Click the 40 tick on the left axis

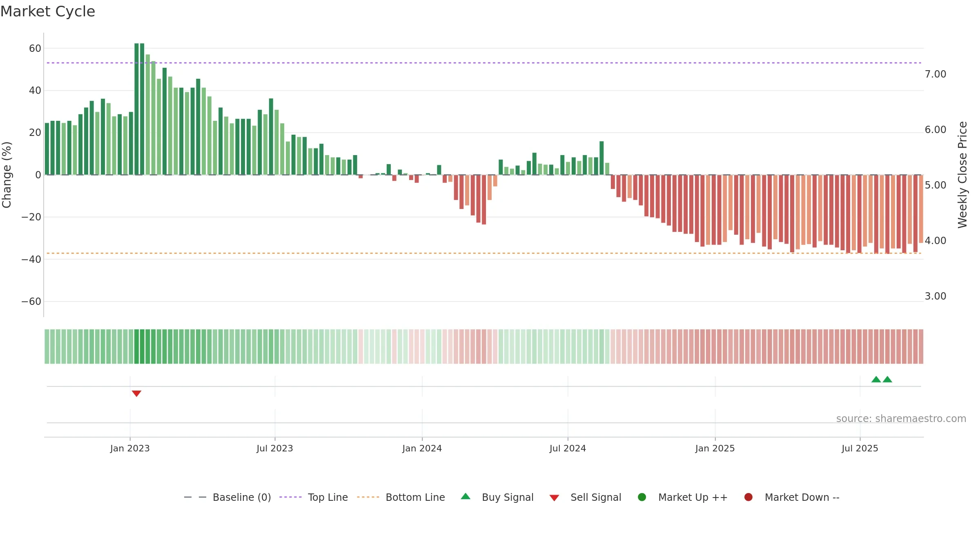pyautogui.click(x=35, y=91)
